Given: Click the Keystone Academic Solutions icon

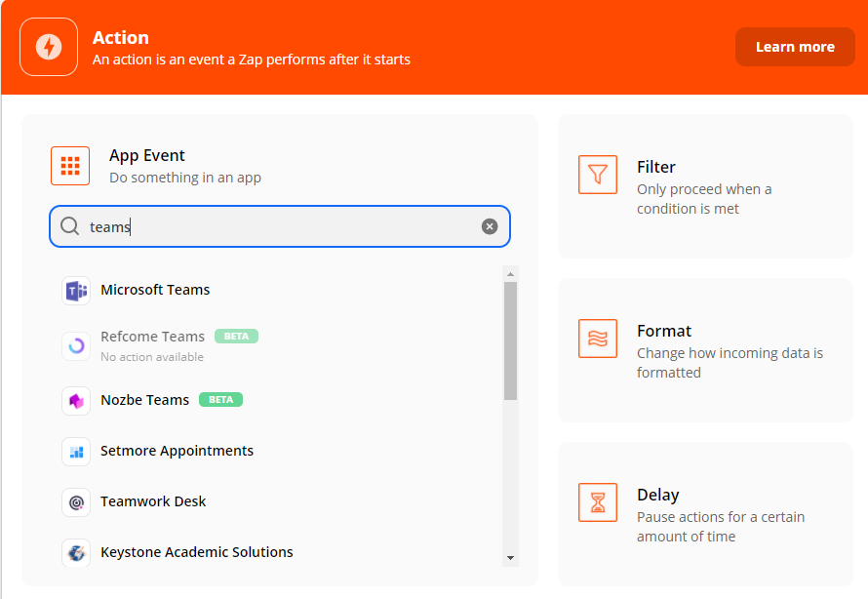Looking at the screenshot, I should 76,552.
